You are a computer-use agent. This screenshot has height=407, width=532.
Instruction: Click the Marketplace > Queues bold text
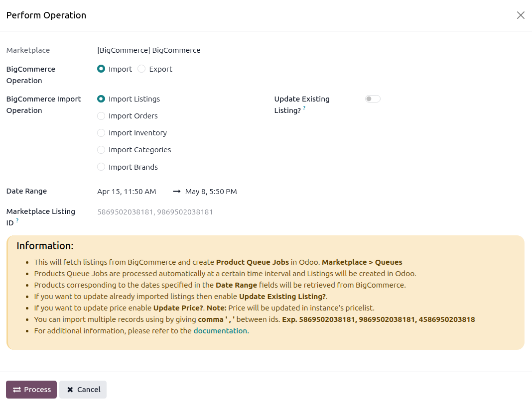coord(362,262)
